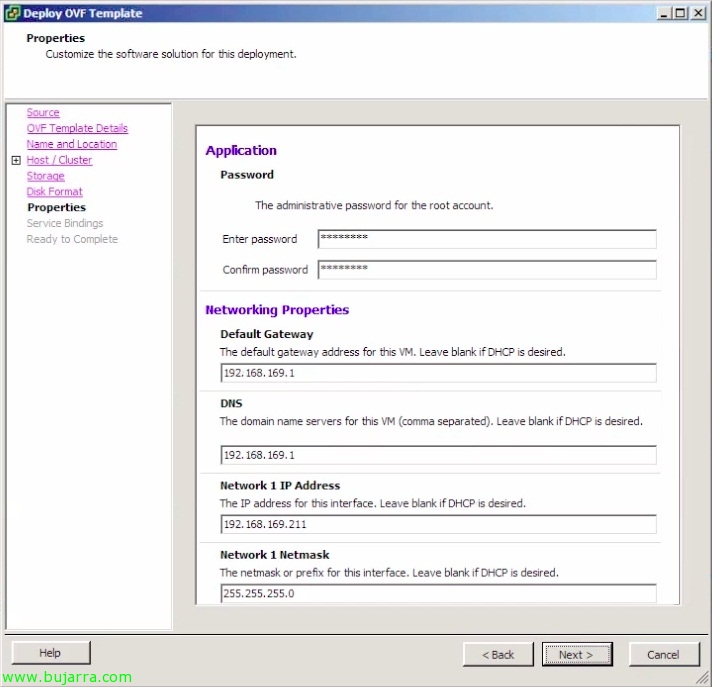Image resolution: width=712 pixels, height=687 pixels.
Task: Click the Network 1 IP Address field
Action: (x=438, y=524)
